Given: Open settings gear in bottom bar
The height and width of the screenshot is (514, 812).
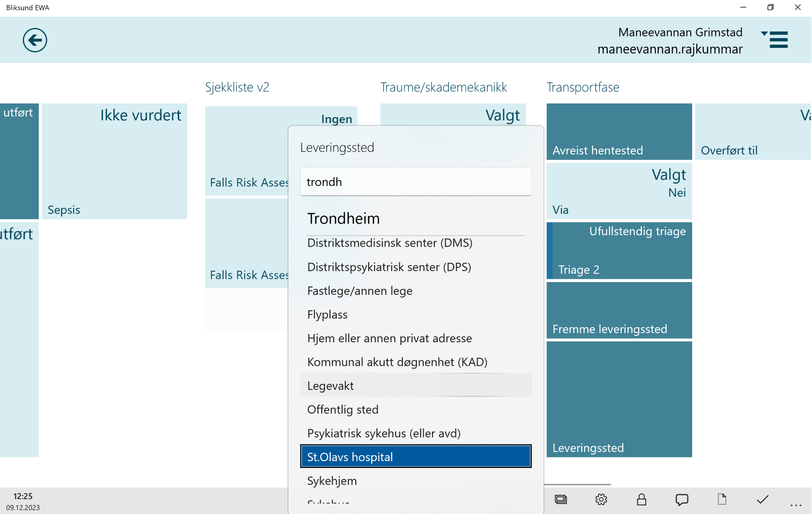Looking at the screenshot, I should (x=601, y=499).
